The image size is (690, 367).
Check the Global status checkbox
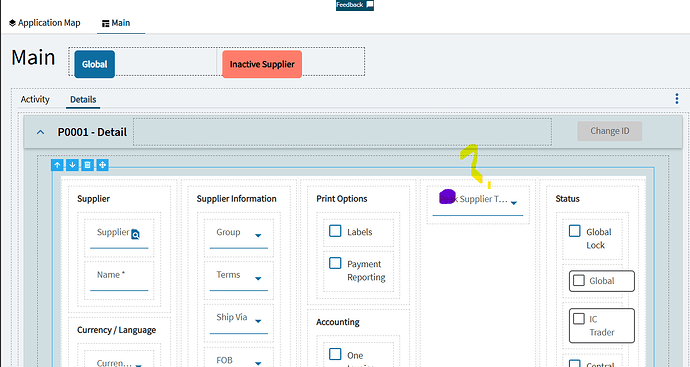pos(579,280)
